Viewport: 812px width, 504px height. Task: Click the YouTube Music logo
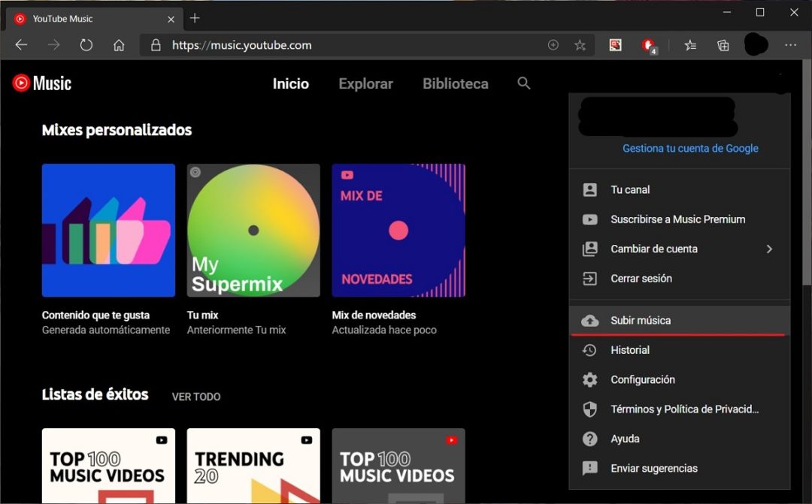coord(42,83)
